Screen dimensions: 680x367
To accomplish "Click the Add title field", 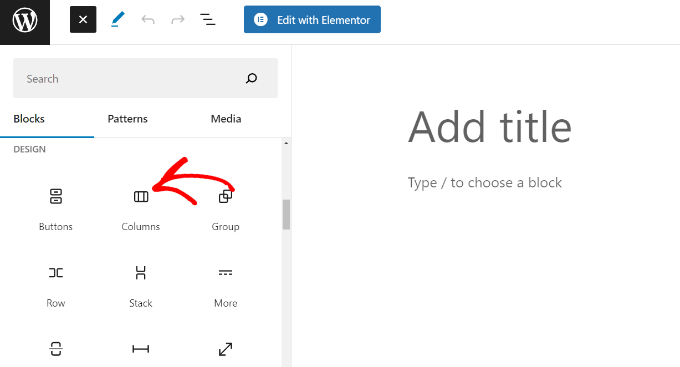I will coord(490,127).
